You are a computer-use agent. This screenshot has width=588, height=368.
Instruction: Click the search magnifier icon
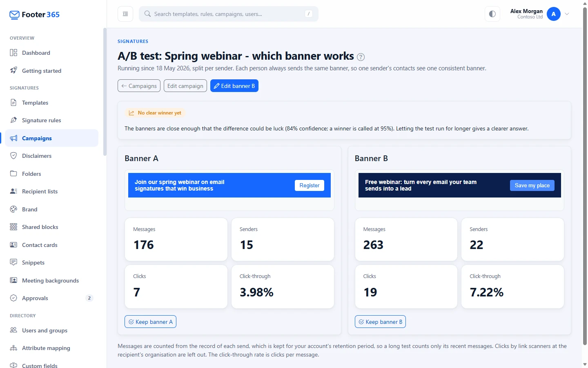pyautogui.click(x=147, y=14)
